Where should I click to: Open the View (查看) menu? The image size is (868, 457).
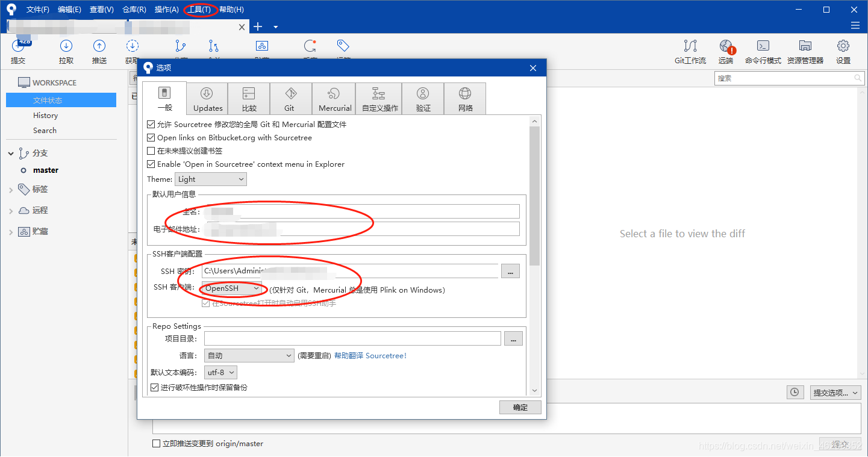pos(102,10)
